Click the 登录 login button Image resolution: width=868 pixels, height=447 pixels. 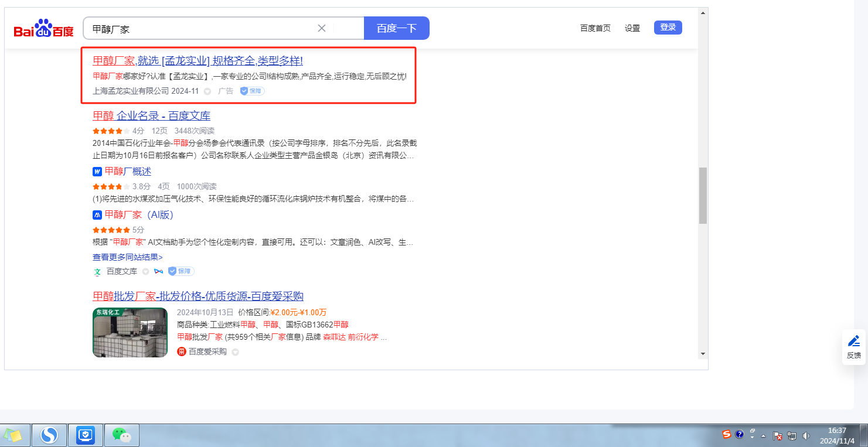coord(668,28)
